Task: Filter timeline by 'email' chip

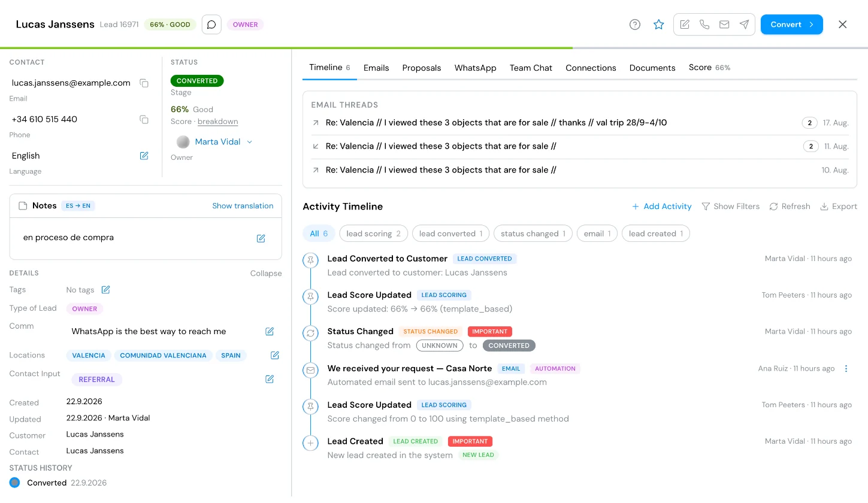Action: [x=597, y=234]
